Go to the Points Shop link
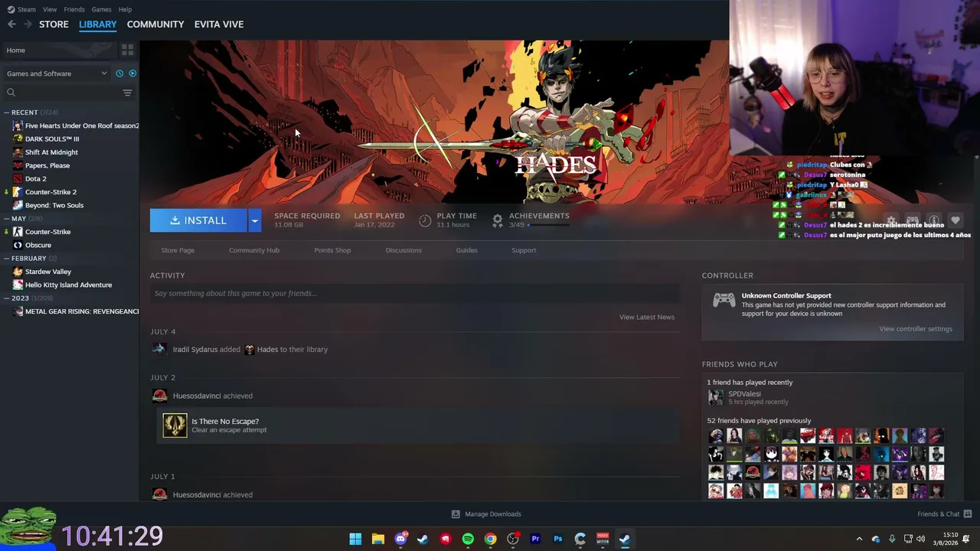The width and height of the screenshot is (980, 551). [x=332, y=250]
